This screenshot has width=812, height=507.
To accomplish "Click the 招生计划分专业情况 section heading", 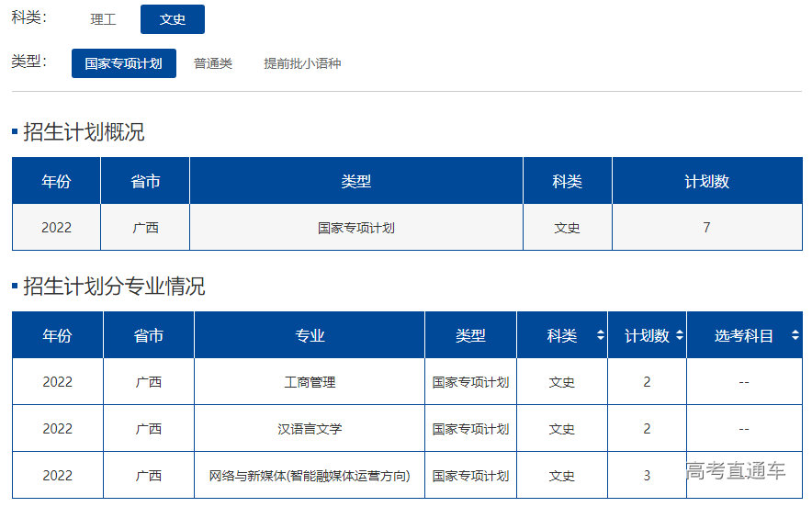I will click(x=114, y=287).
